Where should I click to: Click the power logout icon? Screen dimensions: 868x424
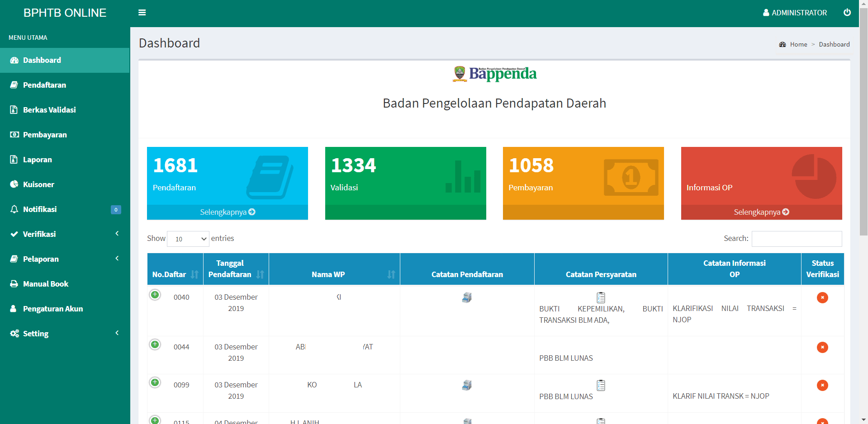click(847, 13)
